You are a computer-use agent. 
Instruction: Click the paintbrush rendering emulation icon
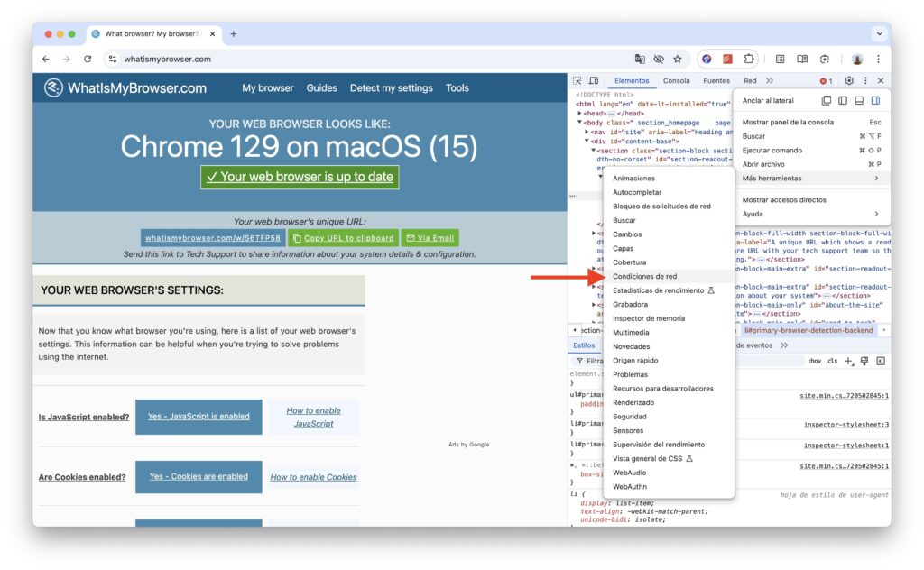click(x=864, y=361)
